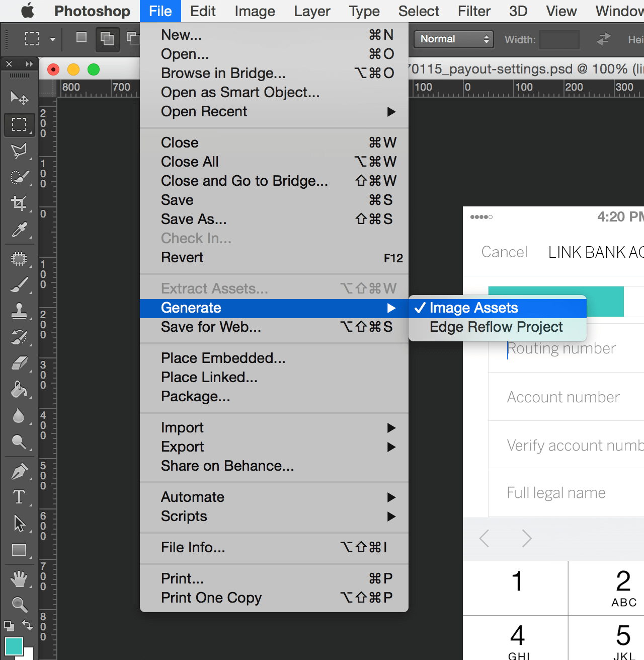Click Cancel in the mockup header
Viewport: 644px width, 660px height.
[x=504, y=252]
